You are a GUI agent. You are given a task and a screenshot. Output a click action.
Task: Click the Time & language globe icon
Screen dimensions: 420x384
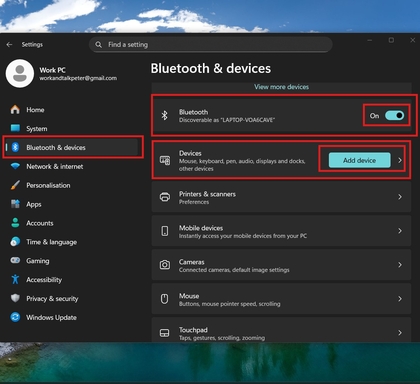click(x=15, y=242)
